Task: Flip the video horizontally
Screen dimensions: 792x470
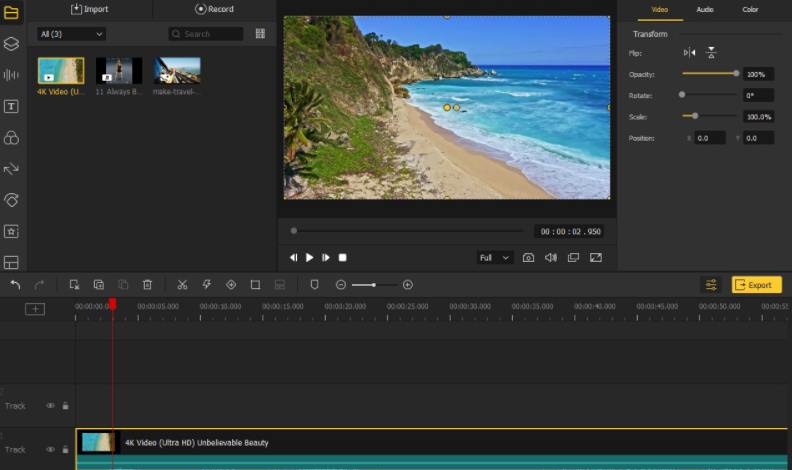Action: (x=689, y=53)
